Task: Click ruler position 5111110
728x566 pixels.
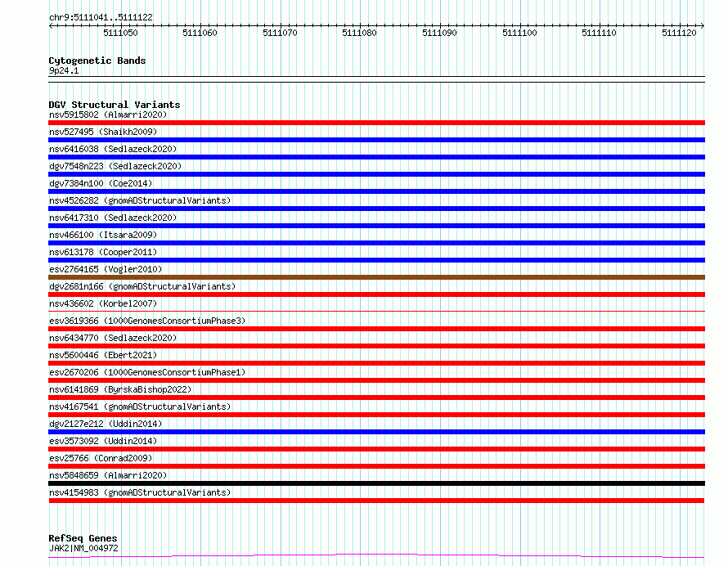Action: 600,33
